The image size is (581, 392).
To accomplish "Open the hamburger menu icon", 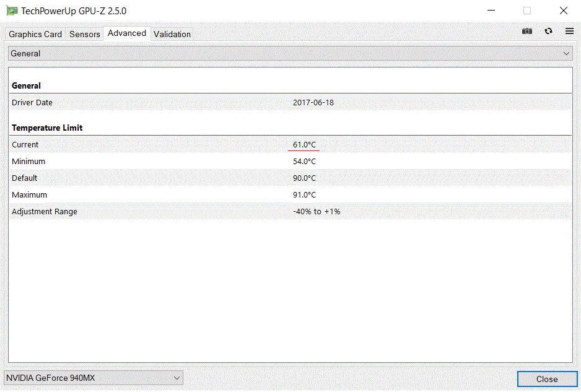I will (569, 31).
